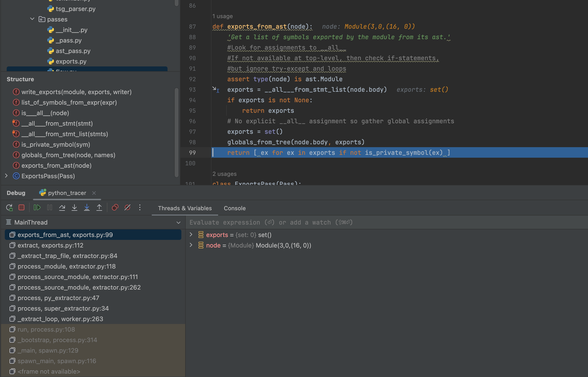Select __all___from_stmt(stmt) in Structure
The image size is (588, 377).
[x=57, y=124]
